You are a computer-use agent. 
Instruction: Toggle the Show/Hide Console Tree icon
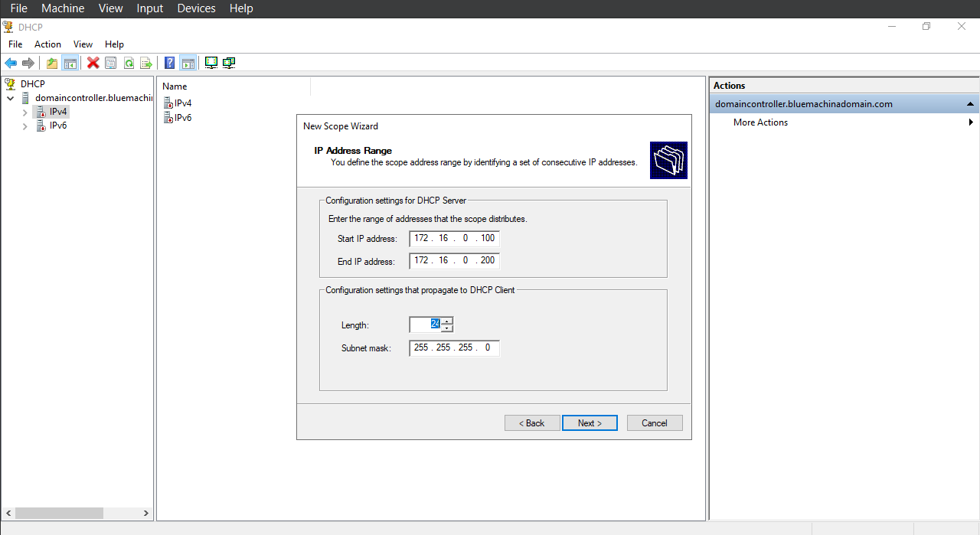pyautogui.click(x=70, y=63)
